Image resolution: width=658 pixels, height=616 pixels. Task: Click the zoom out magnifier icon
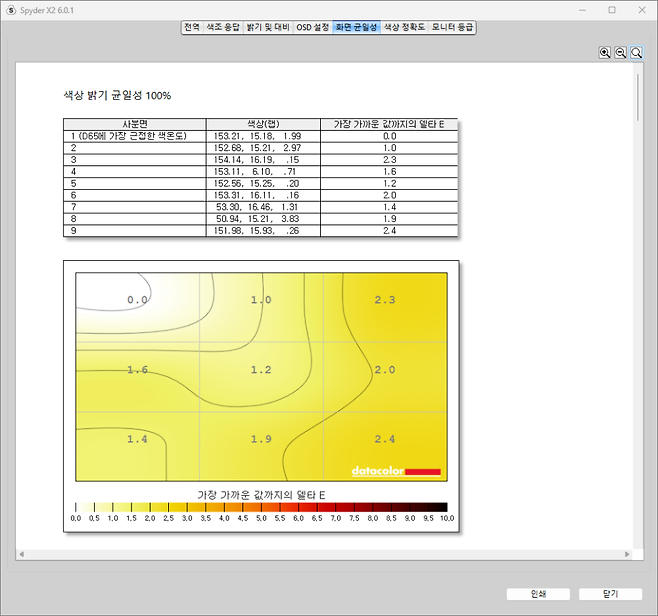(620, 53)
